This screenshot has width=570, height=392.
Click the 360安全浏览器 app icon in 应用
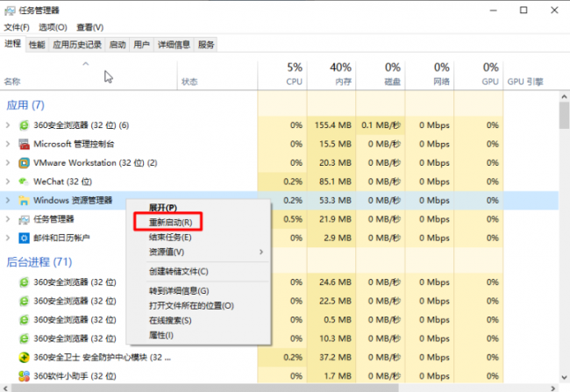coord(24,125)
